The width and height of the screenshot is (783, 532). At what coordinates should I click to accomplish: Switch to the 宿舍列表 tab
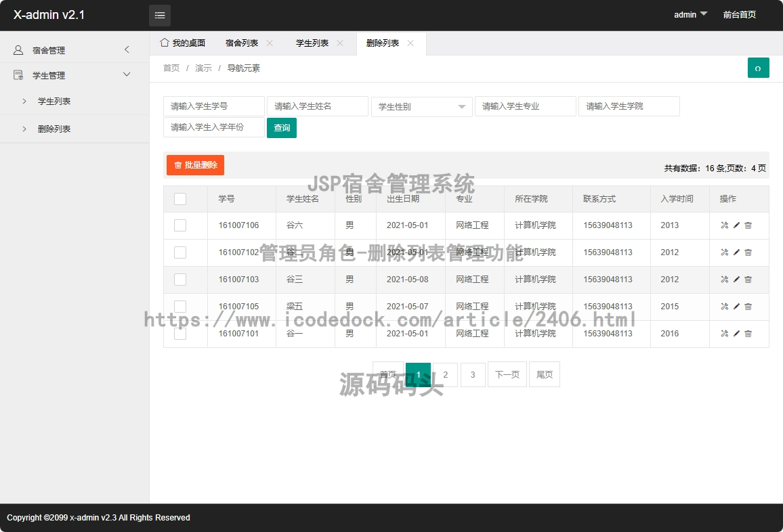[x=242, y=43]
